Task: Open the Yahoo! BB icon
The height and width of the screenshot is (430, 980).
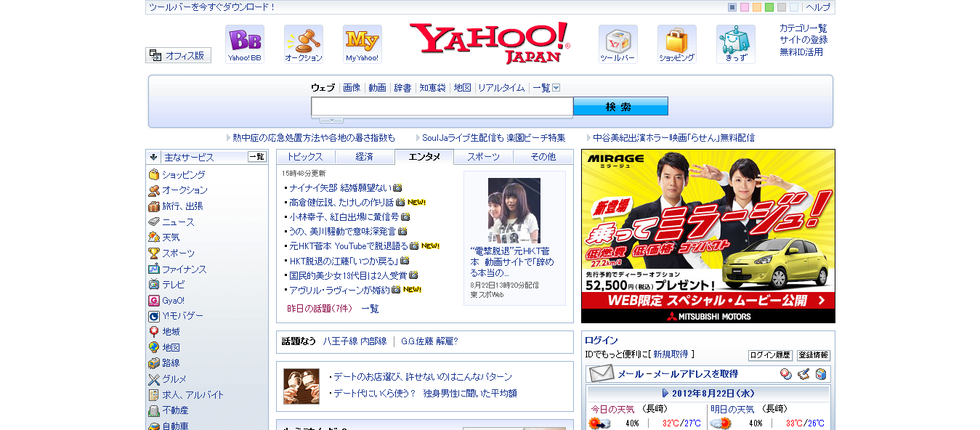Action: (x=245, y=44)
